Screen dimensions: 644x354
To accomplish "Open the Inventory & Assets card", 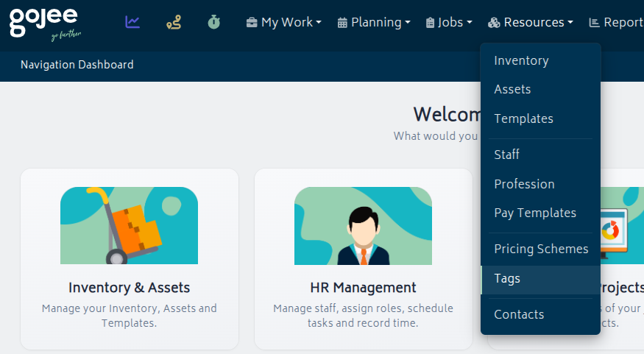I will (x=129, y=259).
